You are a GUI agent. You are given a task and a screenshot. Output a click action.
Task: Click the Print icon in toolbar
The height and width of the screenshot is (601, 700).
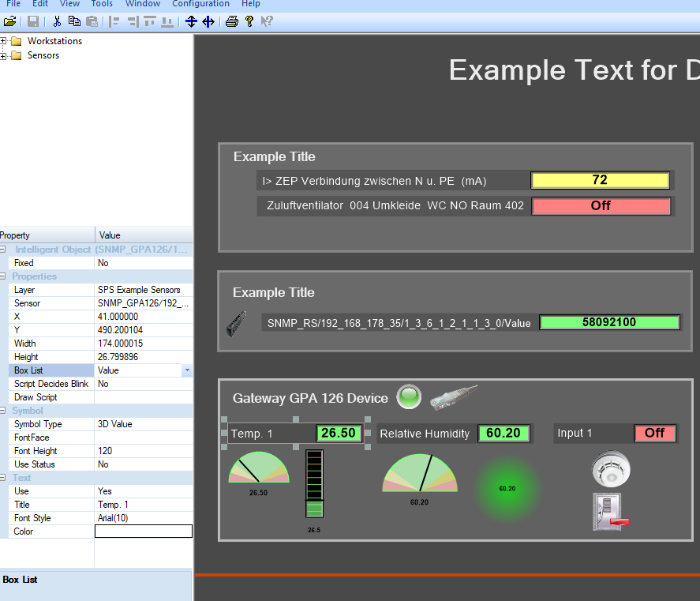coord(232,22)
